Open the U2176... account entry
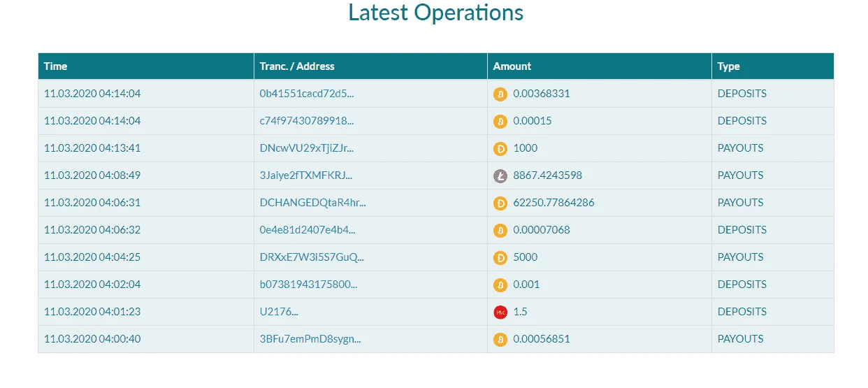The image size is (868, 388). 279,312
